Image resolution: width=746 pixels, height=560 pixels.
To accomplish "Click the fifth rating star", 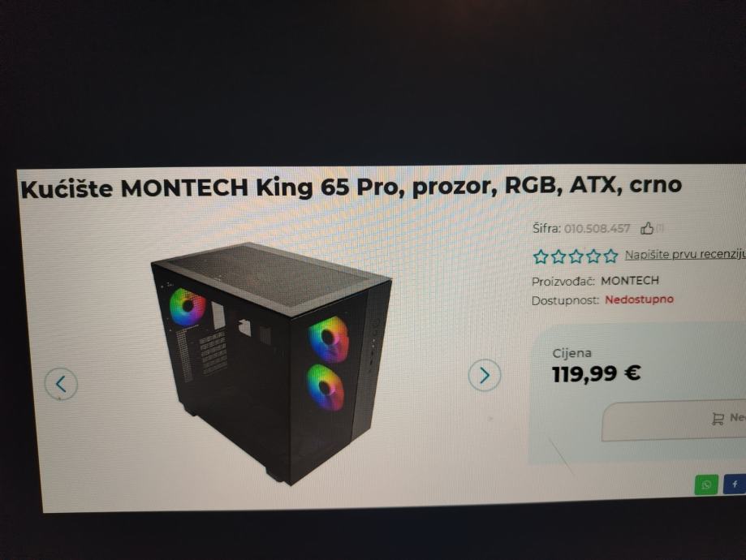I will [610, 256].
